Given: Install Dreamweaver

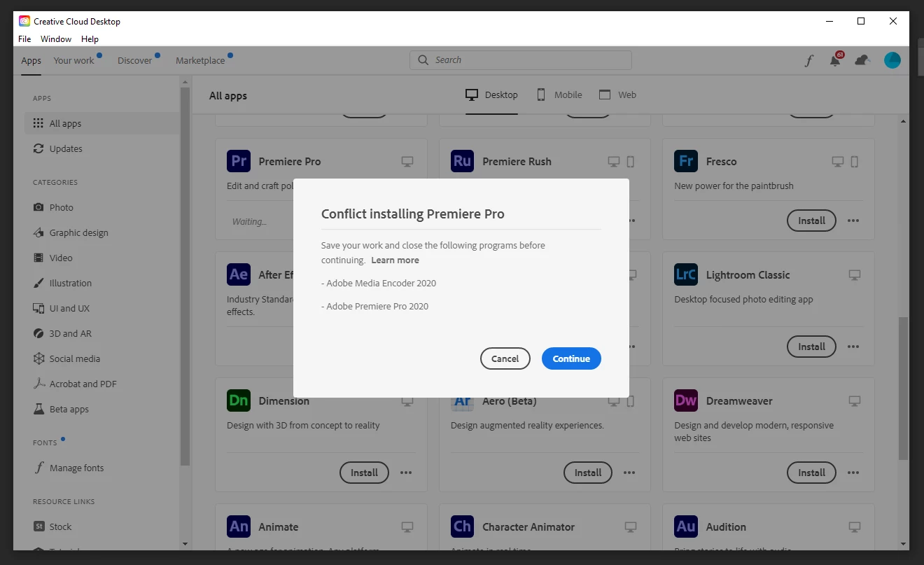Looking at the screenshot, I should point(812,473).
